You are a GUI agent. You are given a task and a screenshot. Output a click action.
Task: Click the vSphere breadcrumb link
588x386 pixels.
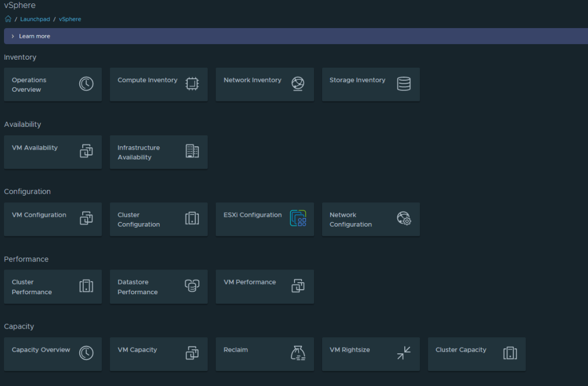(x=69, y=19)
